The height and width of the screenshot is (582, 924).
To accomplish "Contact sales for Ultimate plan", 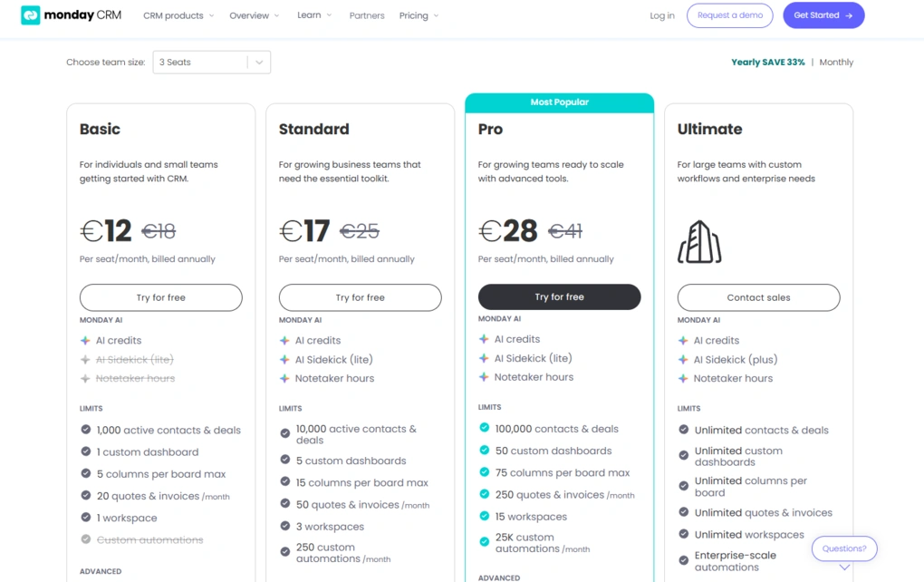I will [x=758, y=297].
